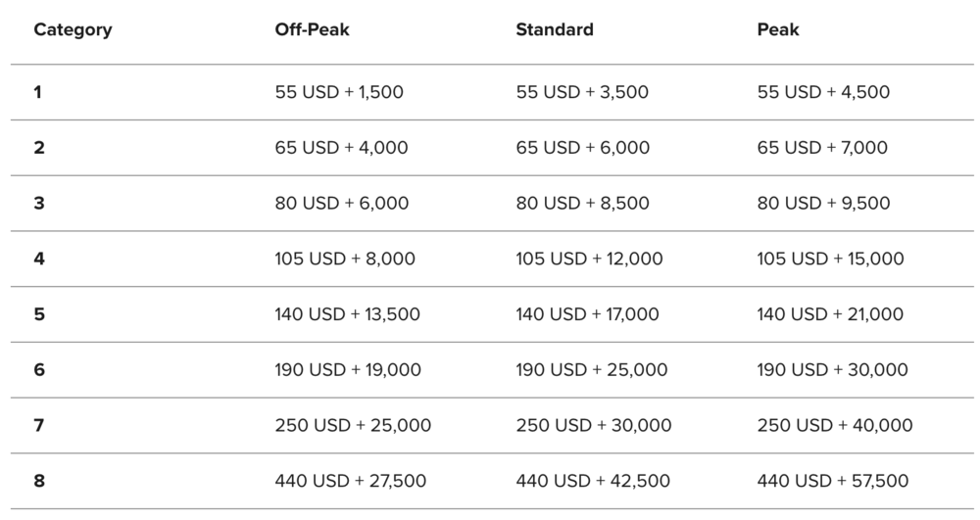Select the Category 8 row label
The image size is (980, 520).
point(38,481)
